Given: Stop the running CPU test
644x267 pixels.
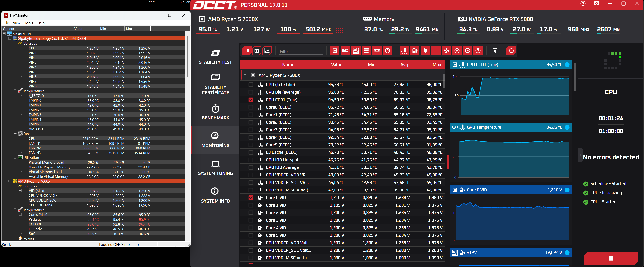Looking at the screenshot, I should pos(611,258).
